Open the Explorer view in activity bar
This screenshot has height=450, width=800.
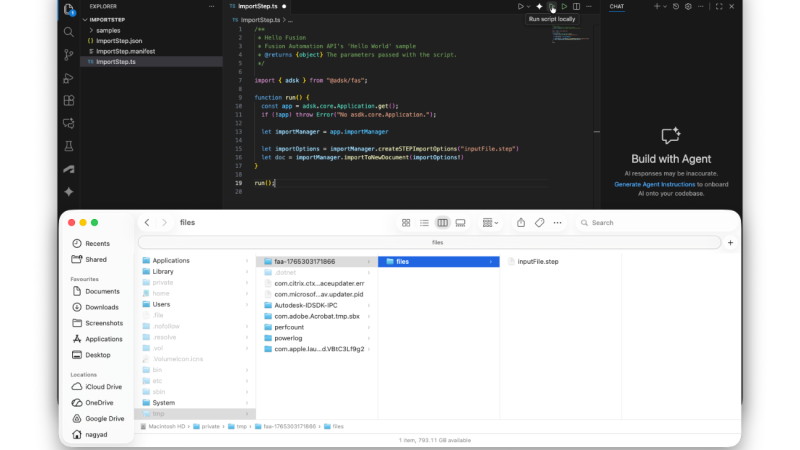click(69, 9)
